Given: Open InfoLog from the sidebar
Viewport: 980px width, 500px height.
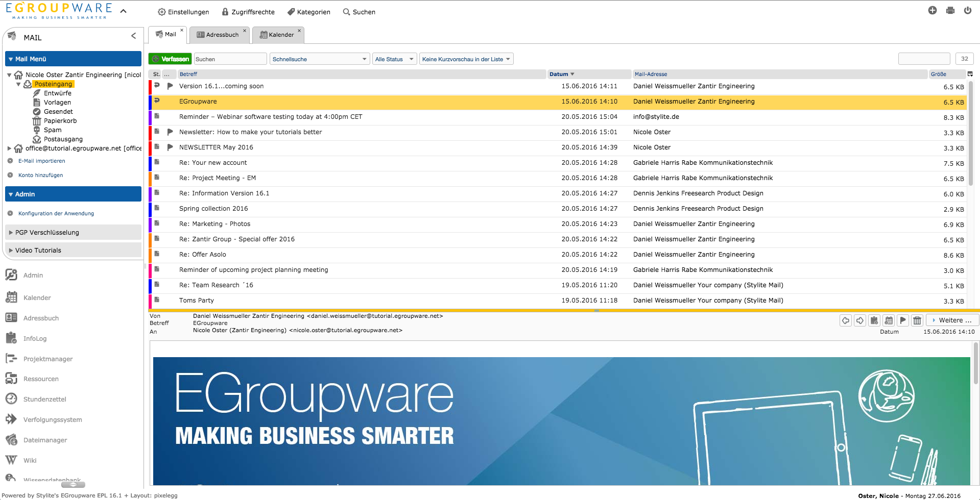Looking at the screenshot, I should pos(35,338).
